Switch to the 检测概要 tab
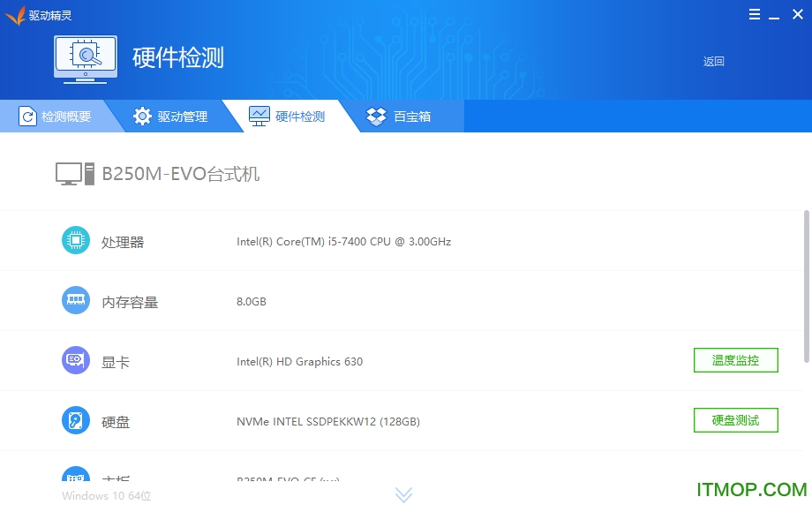812x512 pixels. (x=62, y=116)
